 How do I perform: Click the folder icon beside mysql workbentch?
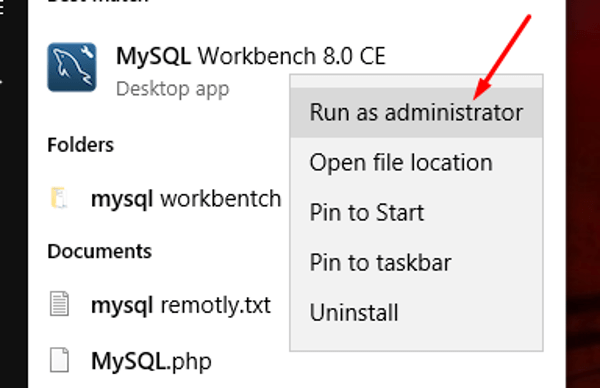[x=59, y=198]
